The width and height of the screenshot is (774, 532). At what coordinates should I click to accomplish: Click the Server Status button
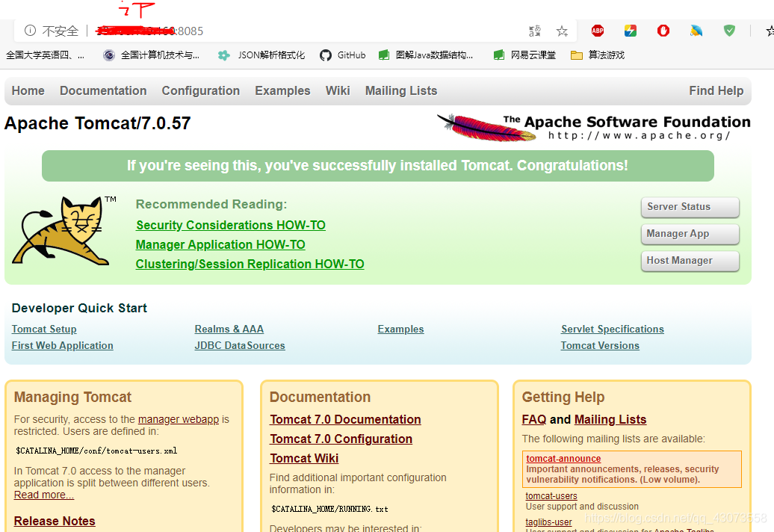[690, 207]
